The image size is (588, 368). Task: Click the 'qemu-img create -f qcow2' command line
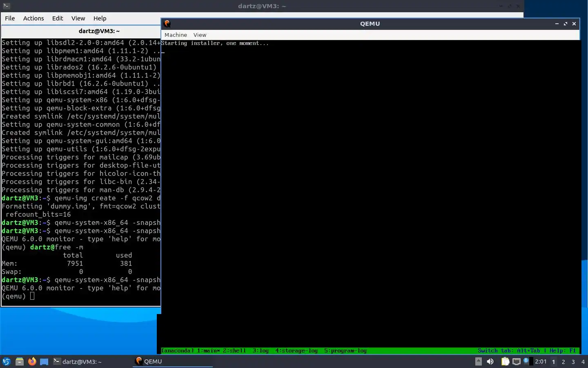[x=81, y=198]
